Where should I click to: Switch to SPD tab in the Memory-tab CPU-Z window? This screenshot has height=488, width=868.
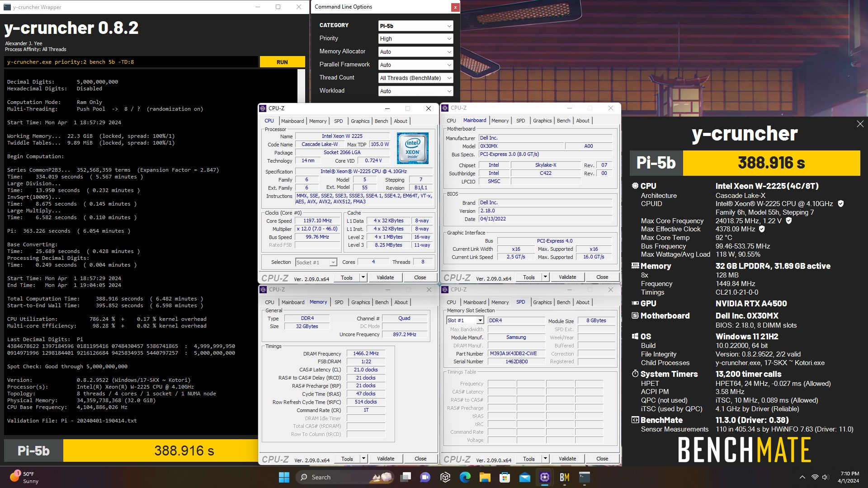(339, 302)
